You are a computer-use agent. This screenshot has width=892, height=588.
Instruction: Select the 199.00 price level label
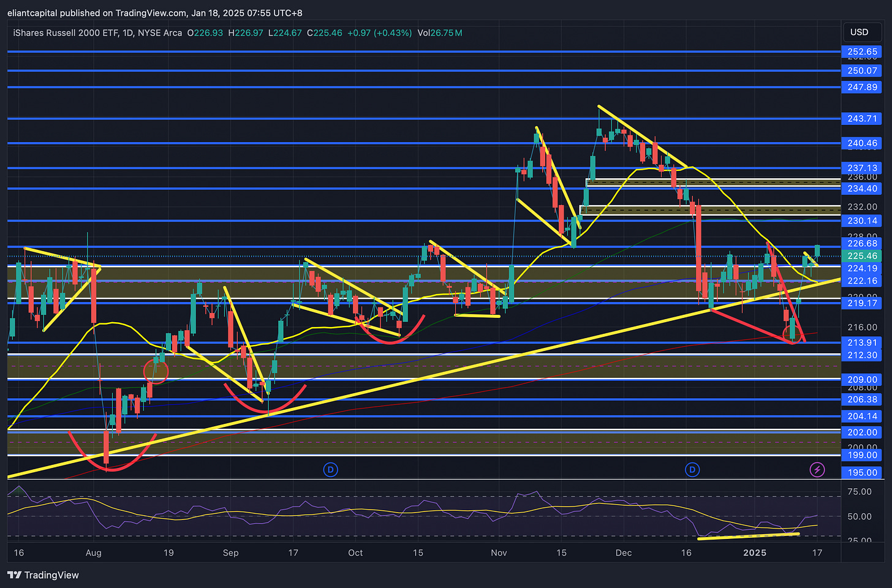(x=862, y=455)
